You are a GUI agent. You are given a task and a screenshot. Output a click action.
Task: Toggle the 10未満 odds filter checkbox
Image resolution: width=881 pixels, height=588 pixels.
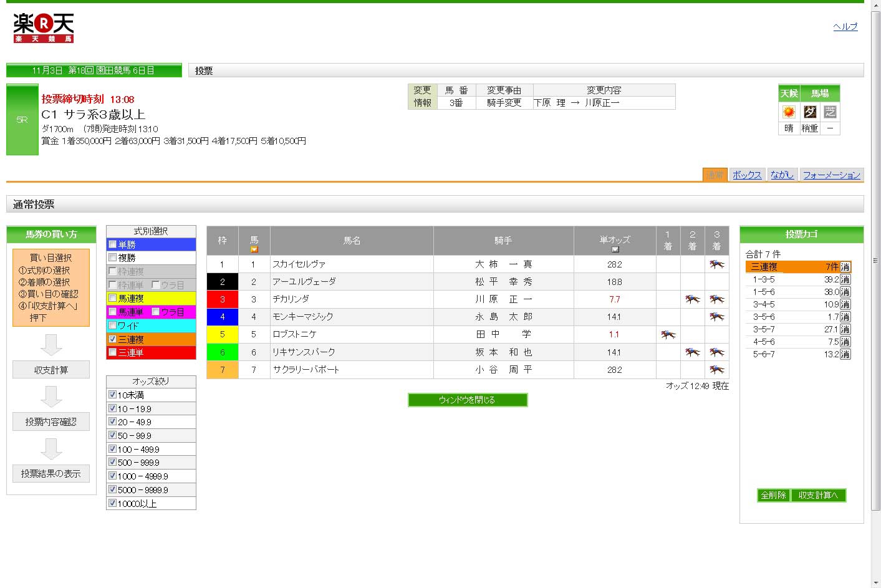coord(113,395)
